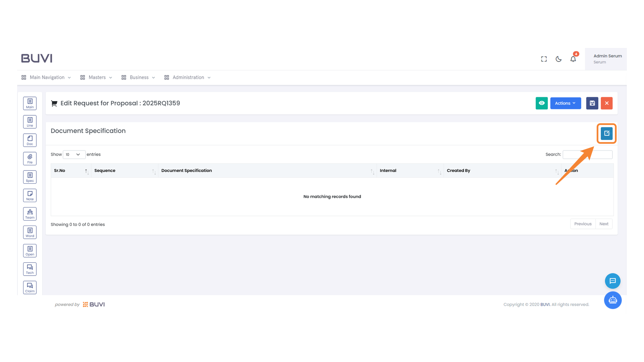Expand the Actions dropdown

tap(565, 103)
